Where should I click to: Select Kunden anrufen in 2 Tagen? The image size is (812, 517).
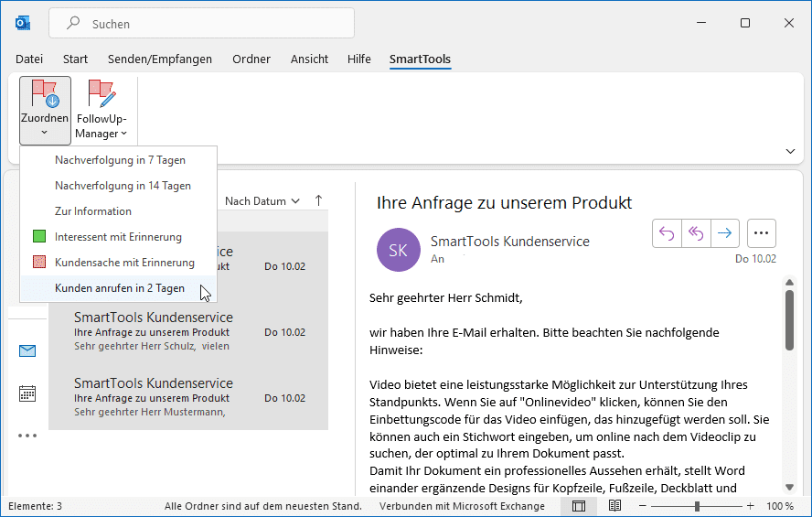point(119,288)
